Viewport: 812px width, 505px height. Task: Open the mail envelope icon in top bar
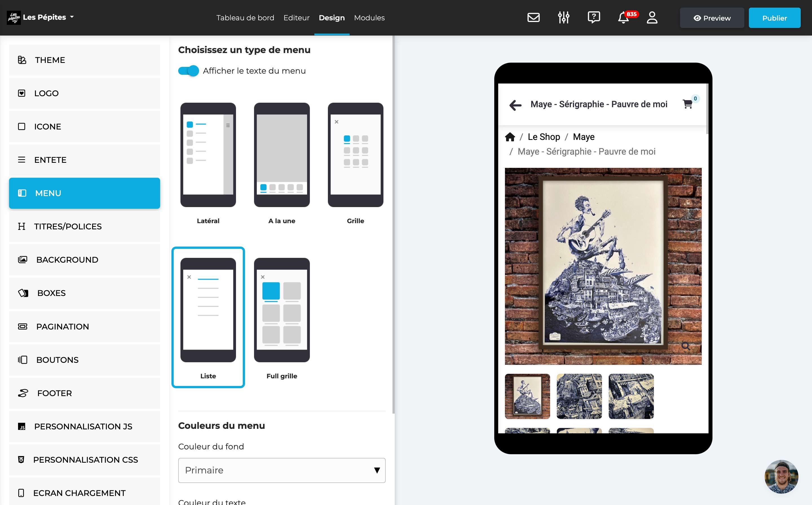tap(533, 17)
